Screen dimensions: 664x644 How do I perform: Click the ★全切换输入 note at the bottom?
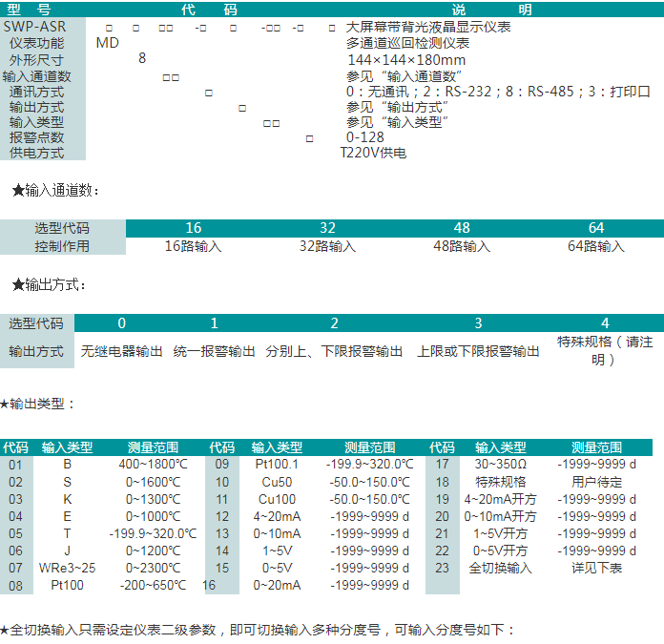pyautogui.click(x=258, y=630)
